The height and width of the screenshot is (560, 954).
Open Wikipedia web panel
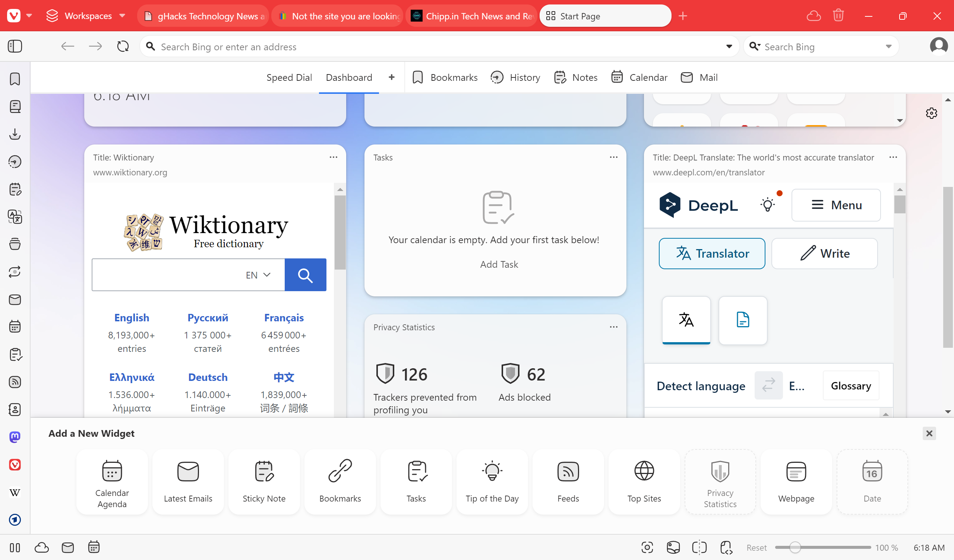click(15, 492)
